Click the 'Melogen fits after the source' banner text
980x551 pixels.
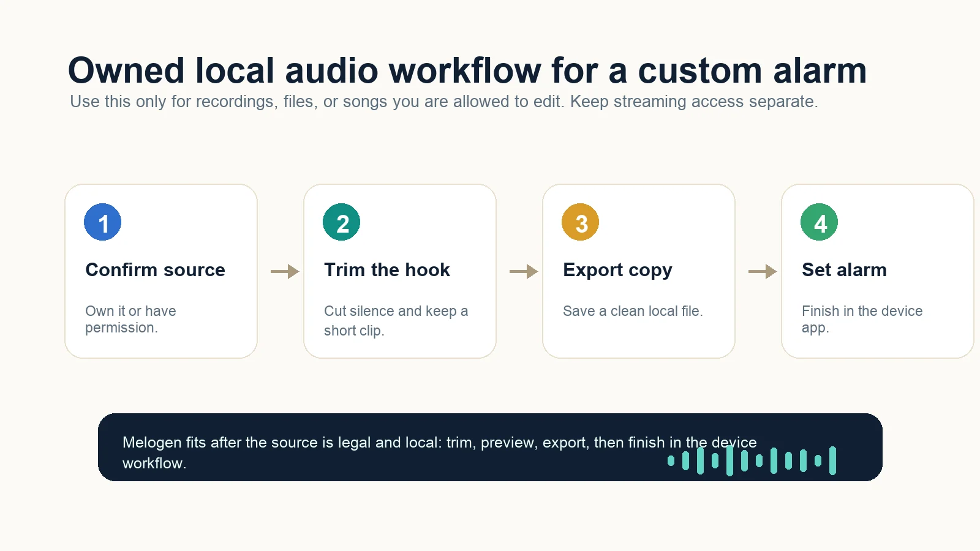pyautogui.click(x=439, y=452)
